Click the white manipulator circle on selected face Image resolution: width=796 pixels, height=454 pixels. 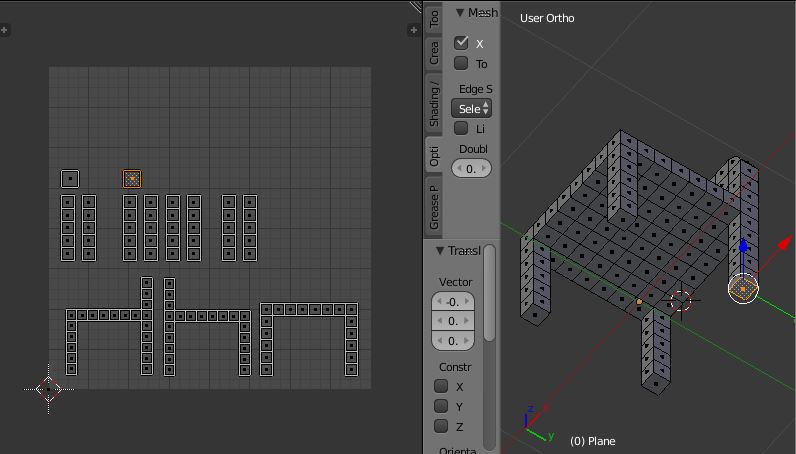743,289
